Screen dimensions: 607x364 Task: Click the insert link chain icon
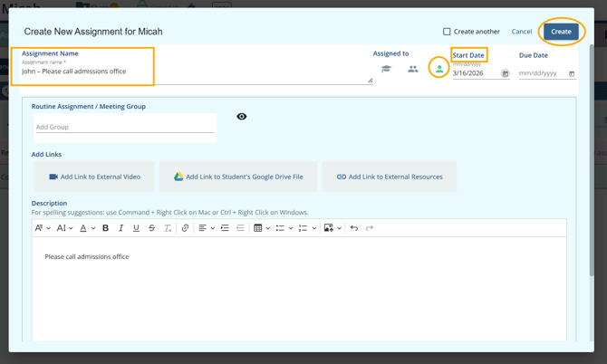[x=185, y=228]
